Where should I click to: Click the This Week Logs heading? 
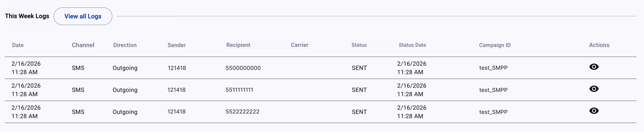(27, 16)
